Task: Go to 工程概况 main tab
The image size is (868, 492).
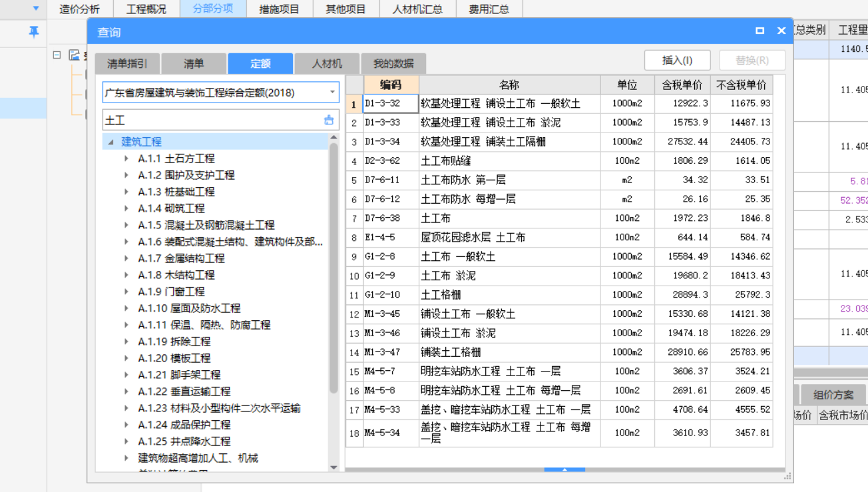Action: [x=146, y=9]
